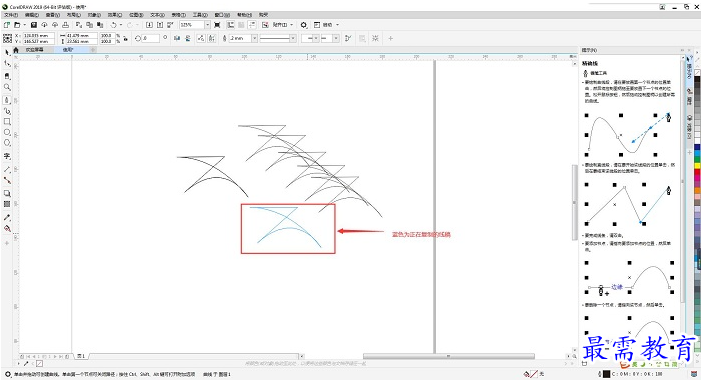The image size is (704, 380).
Task: Toggle full-screen preview icon beside zoom
Action: pos(217,25)
